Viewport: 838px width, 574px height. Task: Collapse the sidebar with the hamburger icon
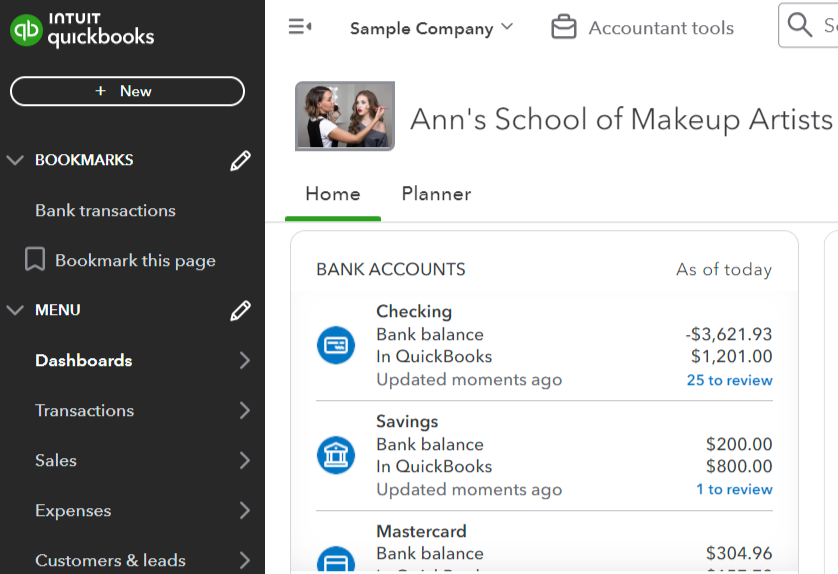300,27
